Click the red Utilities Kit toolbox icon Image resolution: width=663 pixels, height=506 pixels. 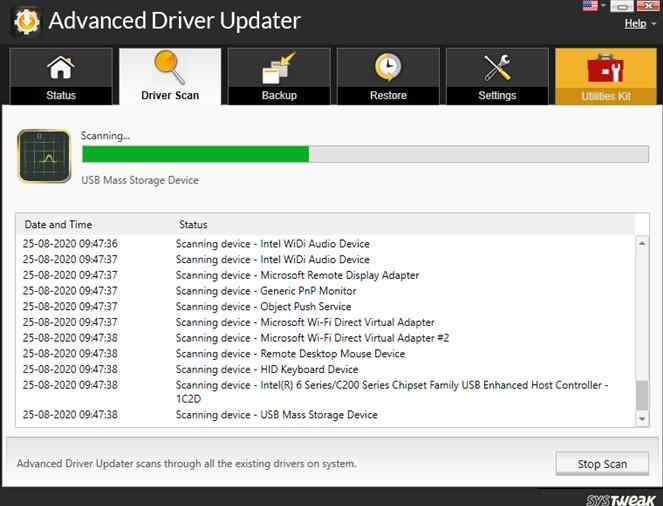pos(606,68)
